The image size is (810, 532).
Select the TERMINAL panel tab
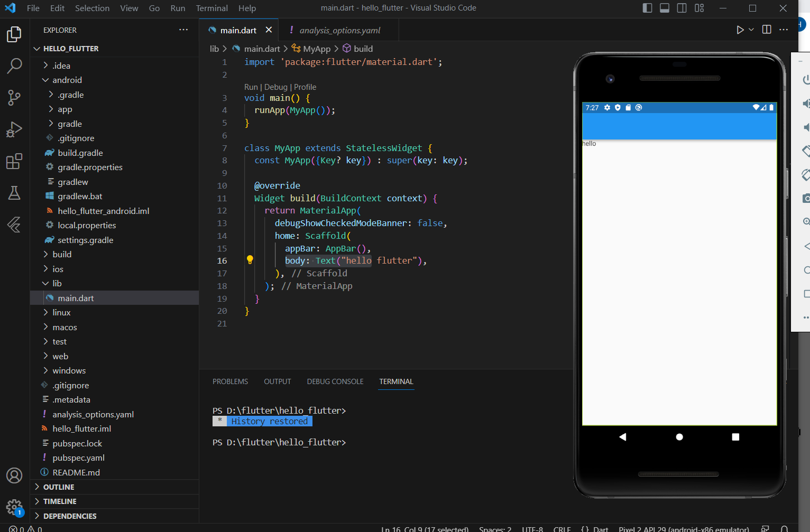tap(396, 381)
